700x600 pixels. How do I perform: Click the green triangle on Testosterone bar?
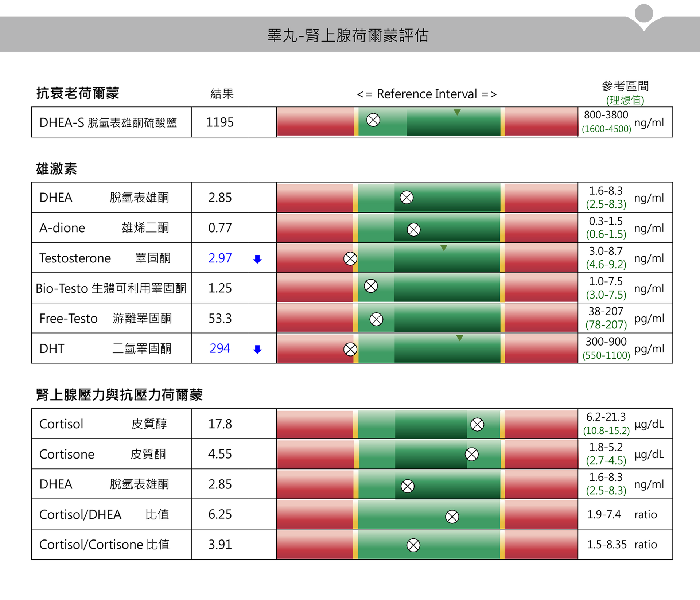point(444,248)
